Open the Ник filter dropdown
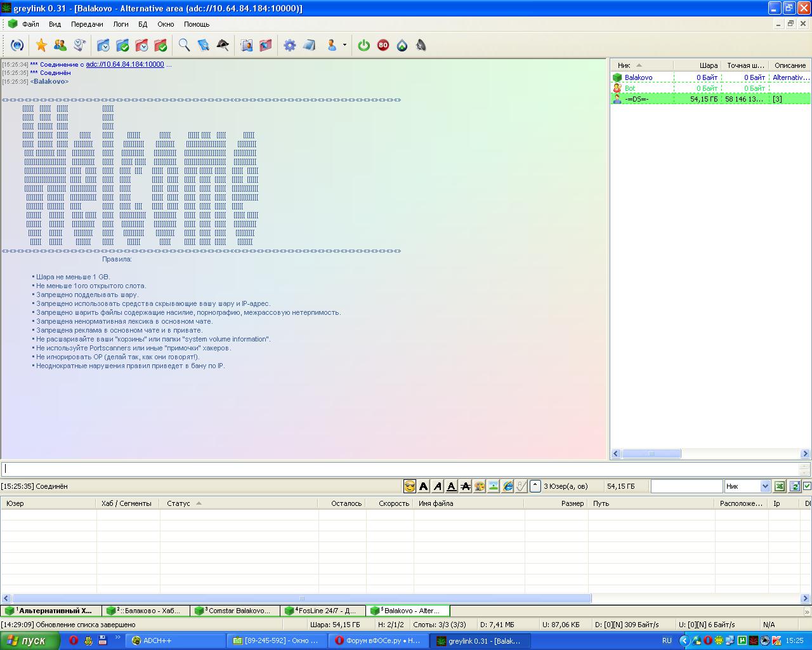This screenshot has height=650, width=812. click(764, 486)
